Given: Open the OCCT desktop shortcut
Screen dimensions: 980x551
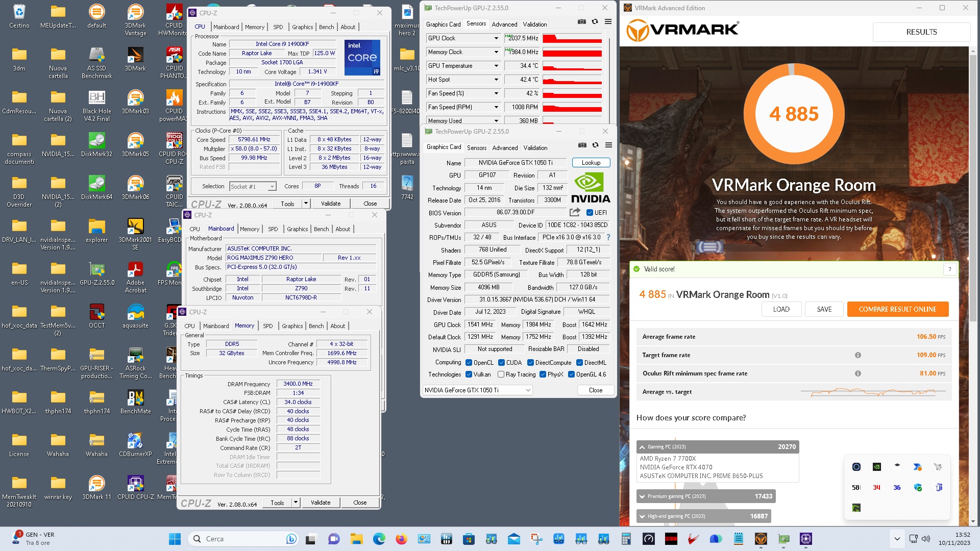Looking at the screenshot, I should pos(96,316).
